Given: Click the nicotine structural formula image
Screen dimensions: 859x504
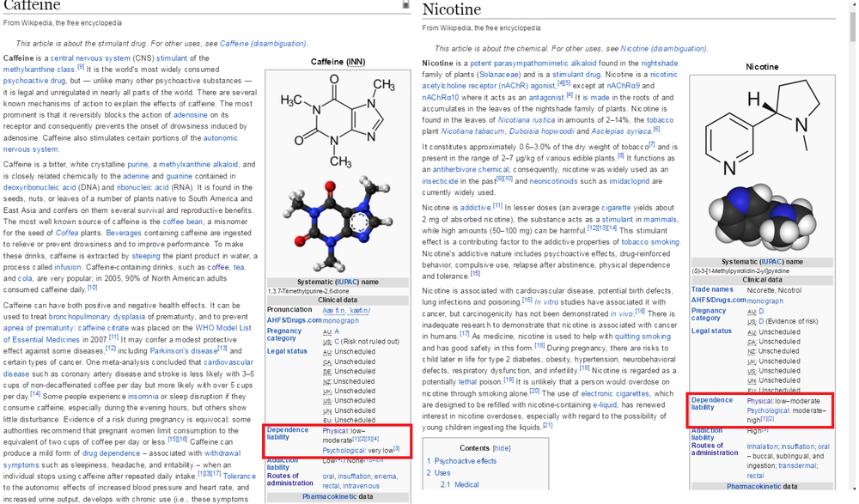Looking at the screenshot, I should (762, 127).
